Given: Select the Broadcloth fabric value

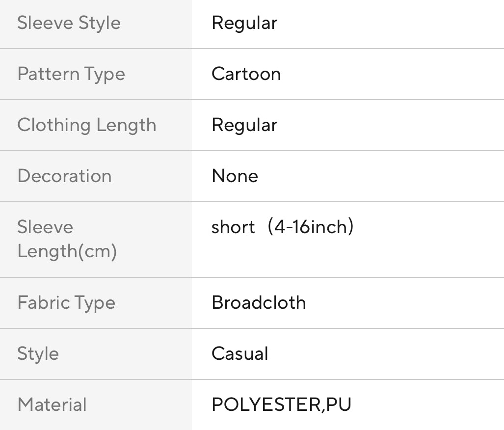Looking at the screenshot, I should 259,303.
